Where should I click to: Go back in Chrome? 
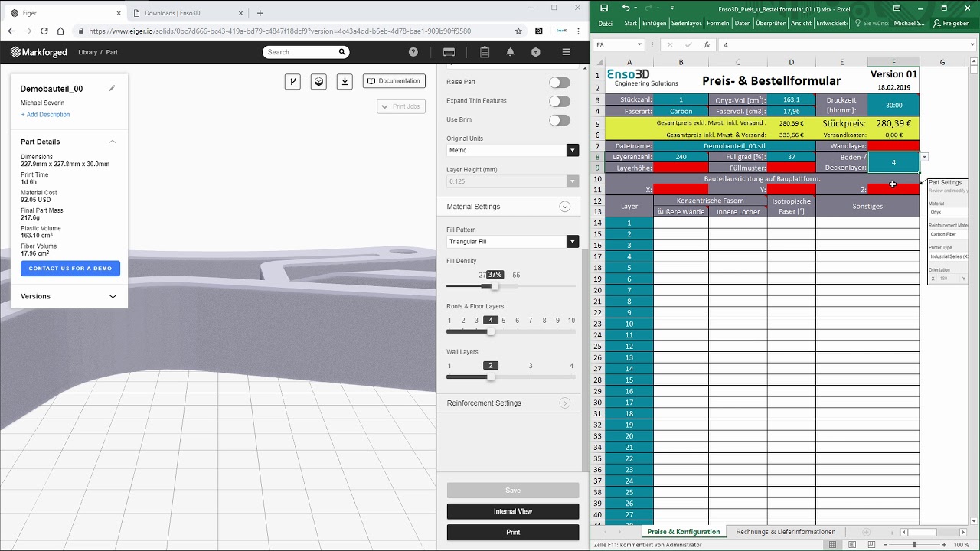(x=11, y=31)
